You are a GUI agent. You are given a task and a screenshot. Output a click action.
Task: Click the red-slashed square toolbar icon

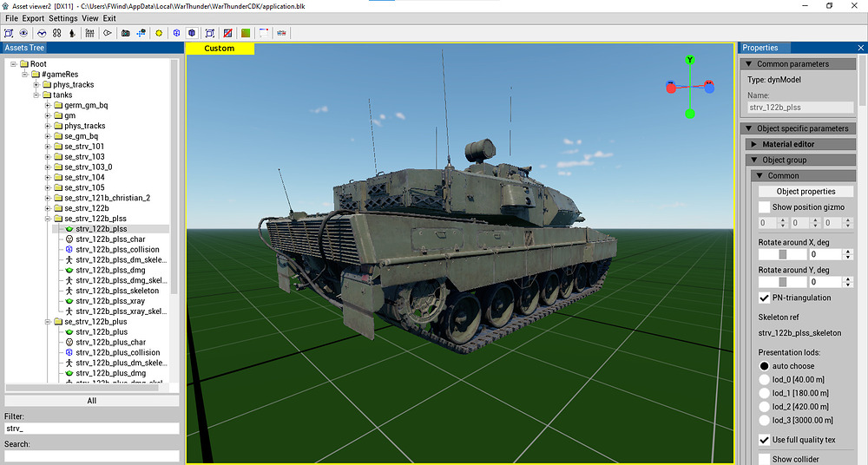(x=227, y=33)
